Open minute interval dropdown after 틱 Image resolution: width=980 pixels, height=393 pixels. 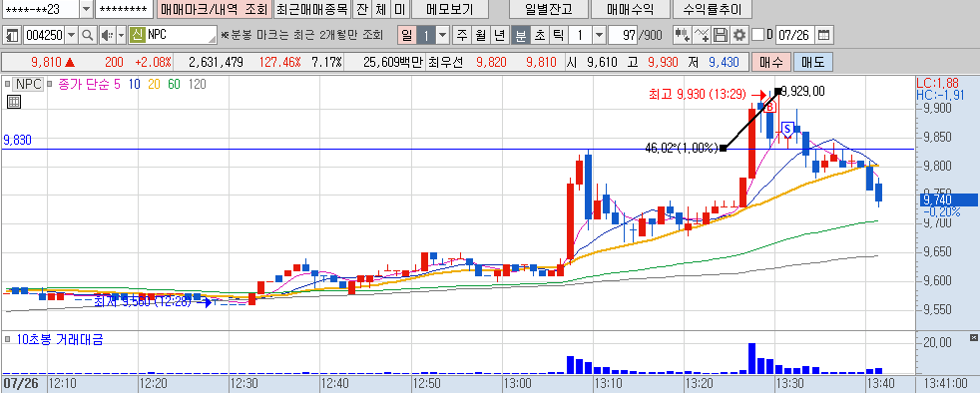click(x=599, y=35)
